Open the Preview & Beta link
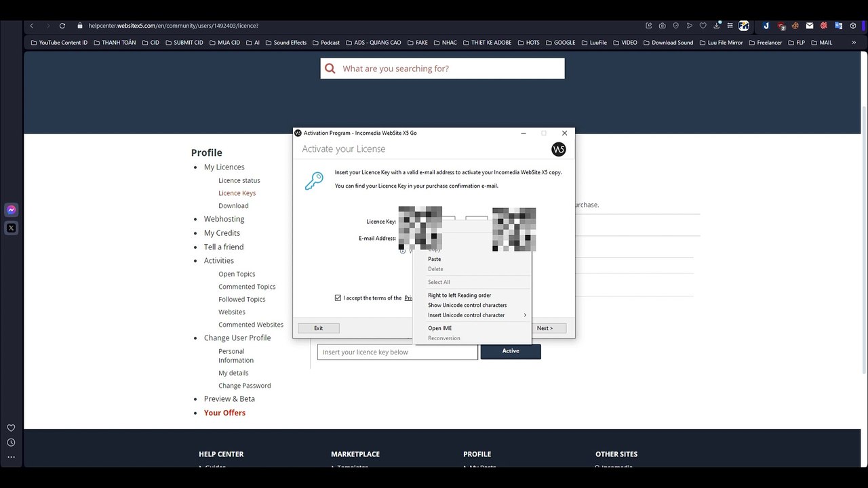The image size is (868, 488). click(229, 399)
